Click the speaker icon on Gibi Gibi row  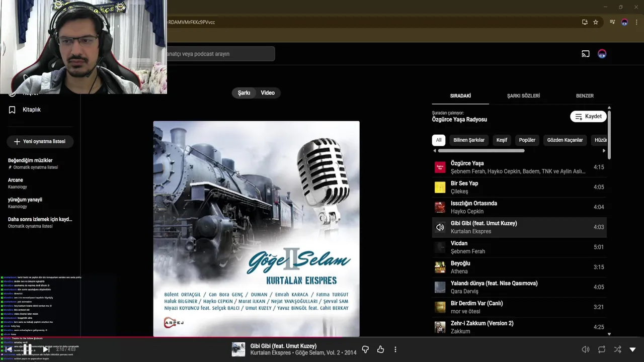click(x=440, y=227)
